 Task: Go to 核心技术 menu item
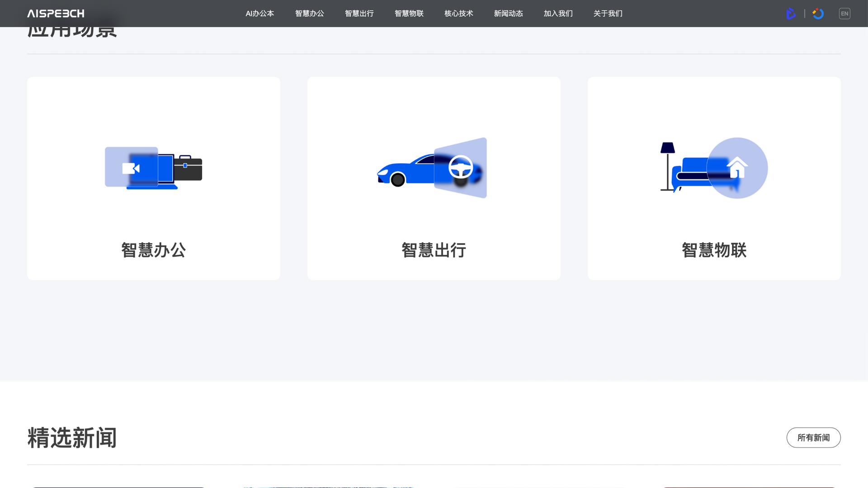(x=459, y=14)
